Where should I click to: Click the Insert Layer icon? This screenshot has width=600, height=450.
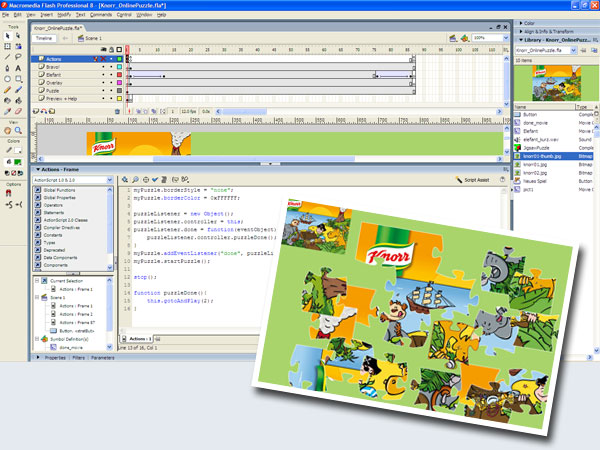pos(36,111)
